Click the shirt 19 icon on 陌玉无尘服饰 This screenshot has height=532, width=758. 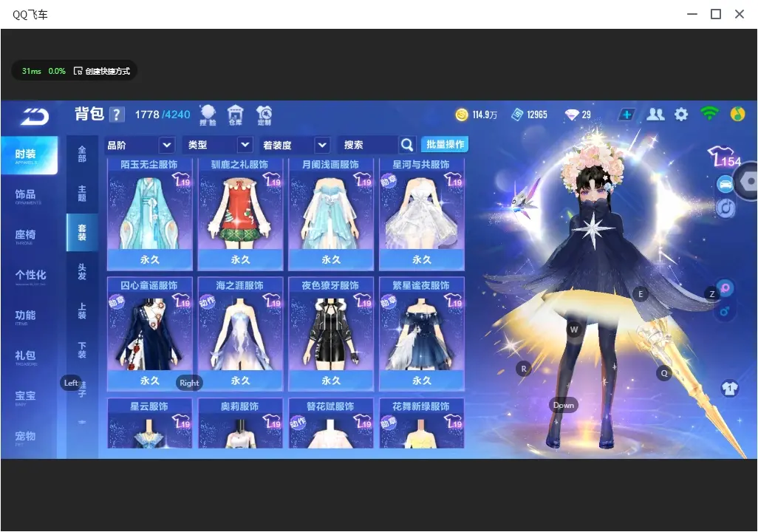pyautogui.click(x=181, y=180)
